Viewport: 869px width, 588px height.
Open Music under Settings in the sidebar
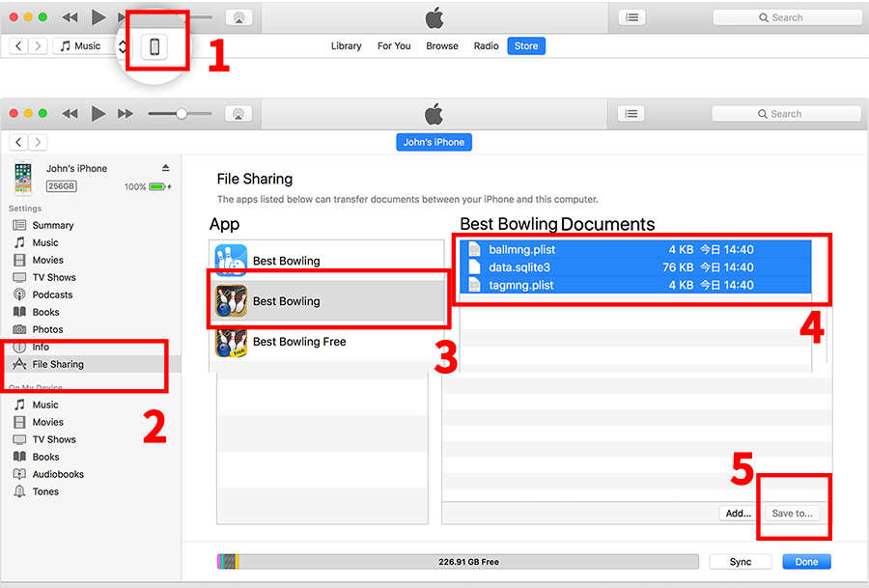point(44,242)
